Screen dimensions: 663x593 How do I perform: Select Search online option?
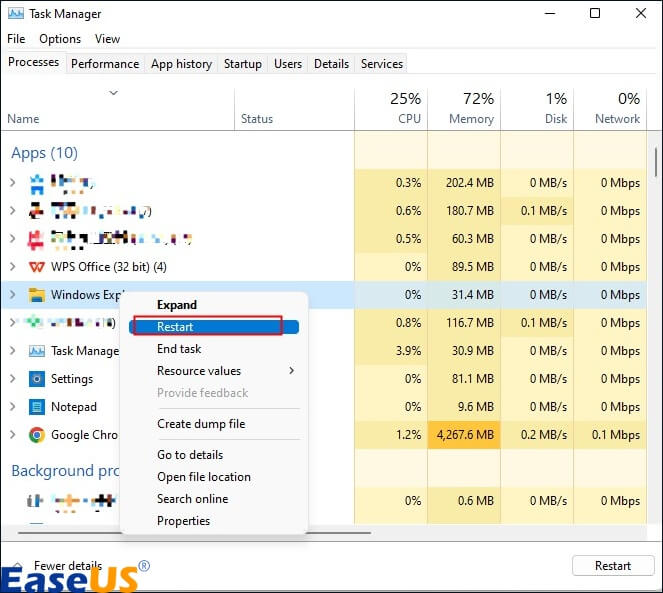pyautogui.click(x=193, y=499)
